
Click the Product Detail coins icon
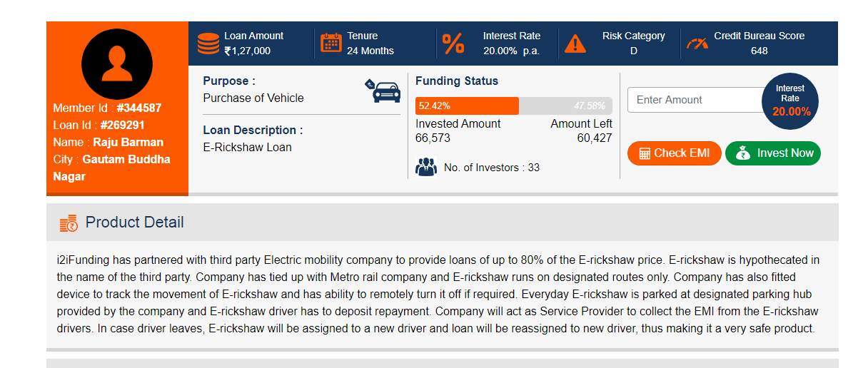[x=69, y=223]
